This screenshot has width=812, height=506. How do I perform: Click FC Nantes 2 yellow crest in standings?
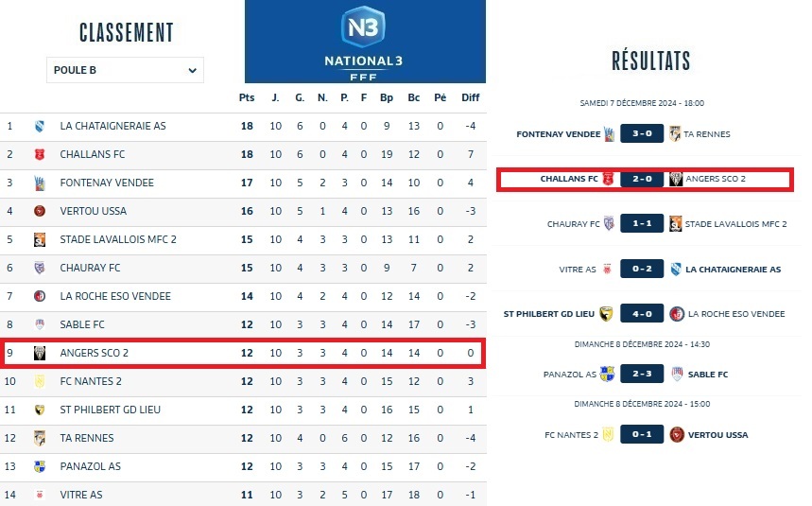click(40, 381)
